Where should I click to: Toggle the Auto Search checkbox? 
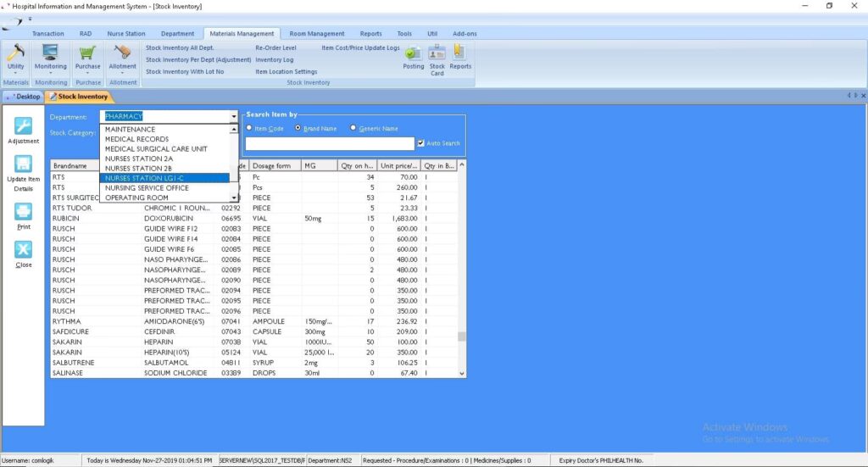[421, 143]
